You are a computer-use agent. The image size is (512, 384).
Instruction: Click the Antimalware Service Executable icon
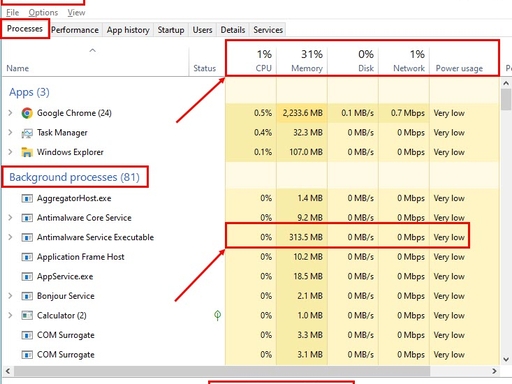(27, 238)
